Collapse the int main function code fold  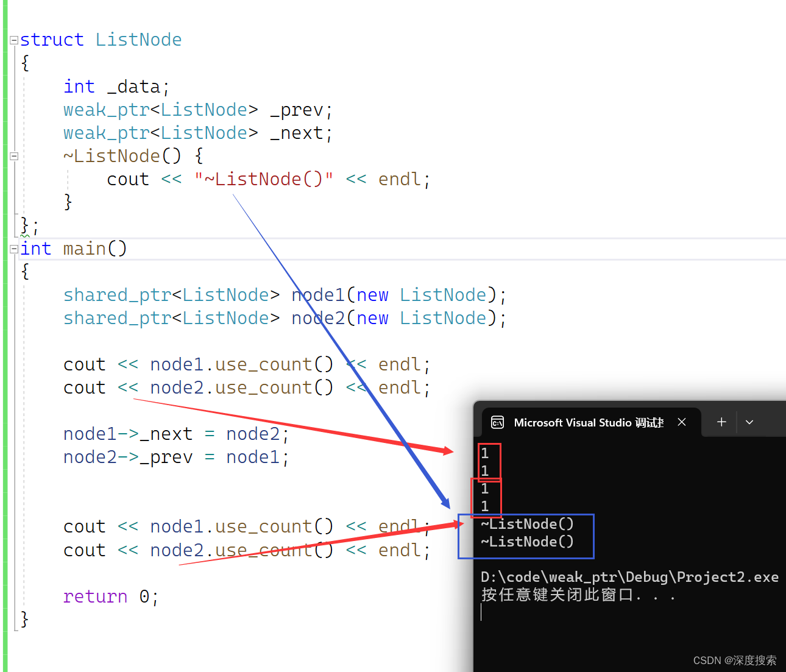pos(13,249)
